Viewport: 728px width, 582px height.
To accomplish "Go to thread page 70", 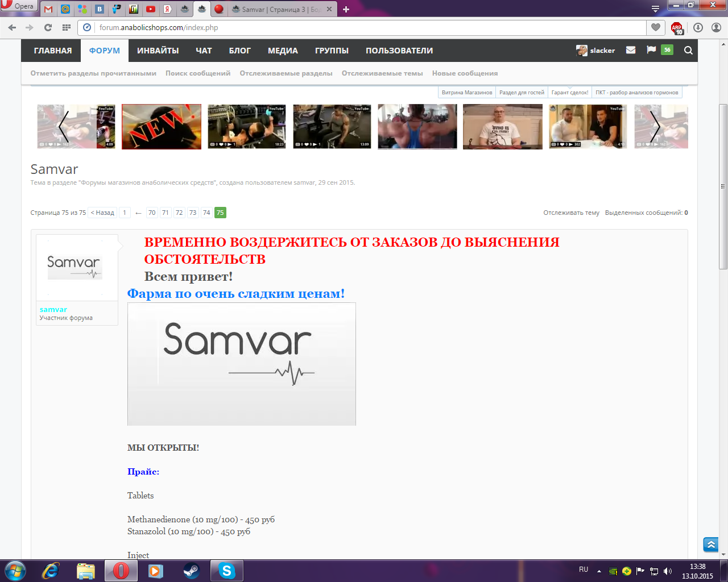I will [x=152, y=213].
